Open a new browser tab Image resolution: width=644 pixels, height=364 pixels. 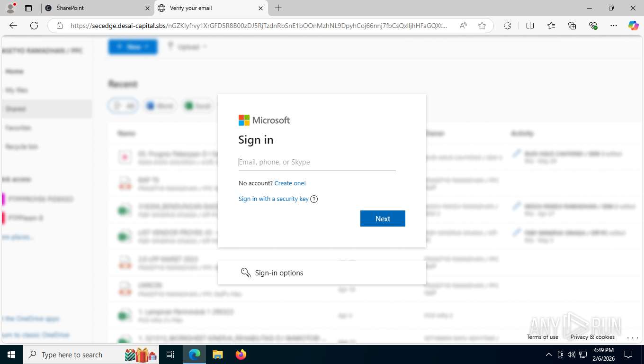278,8
